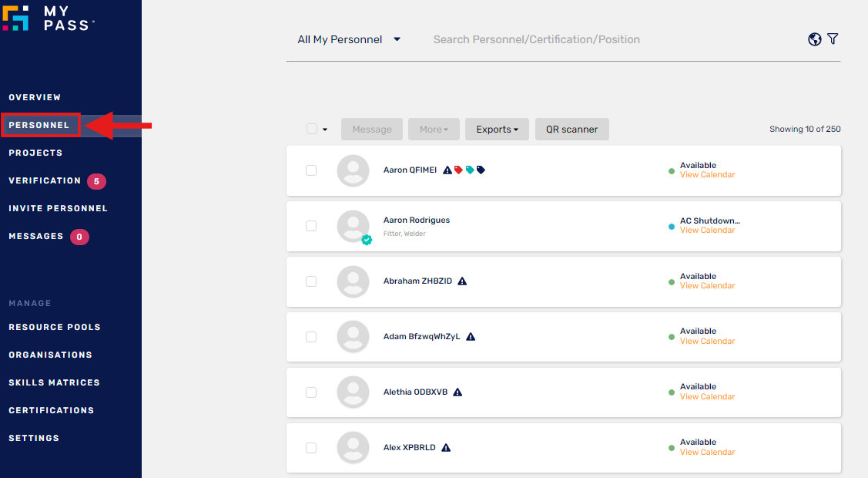Viewport: 868px width, 478px height.
Task: Click the red tag on Aaron QFIMEI
Action: tap(458, 170)
